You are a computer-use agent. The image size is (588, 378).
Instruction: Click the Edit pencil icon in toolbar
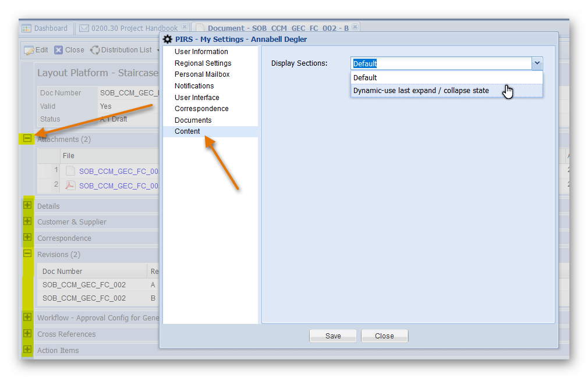(29, 50)
